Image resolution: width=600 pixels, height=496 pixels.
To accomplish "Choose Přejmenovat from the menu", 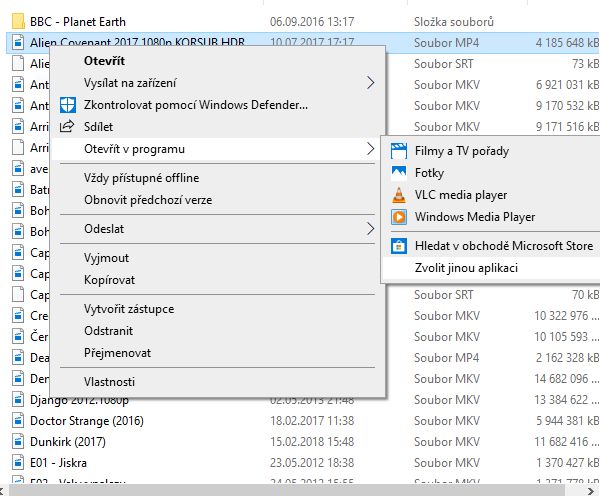I will 218,353.
